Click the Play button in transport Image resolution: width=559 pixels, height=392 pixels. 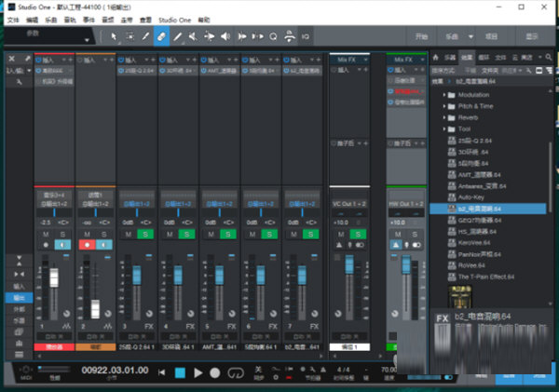(x=197, y=372)
